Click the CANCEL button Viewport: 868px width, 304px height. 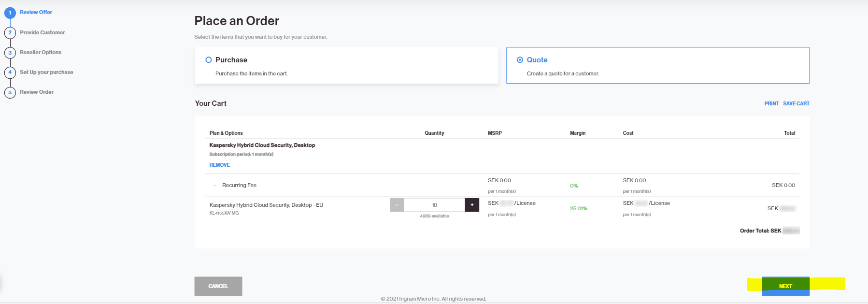pyautogui.click(x=218, y=286)
